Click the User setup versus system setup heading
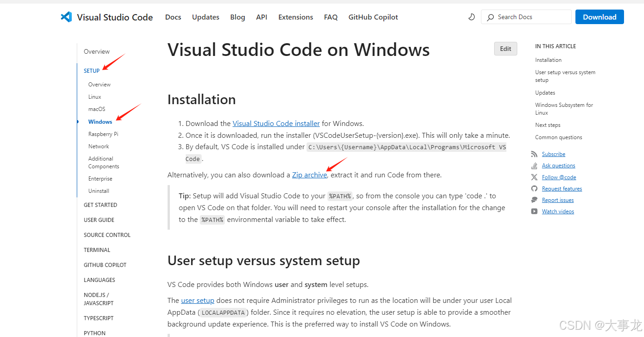This screenshot has width=644, height=337. click(264, 261)
